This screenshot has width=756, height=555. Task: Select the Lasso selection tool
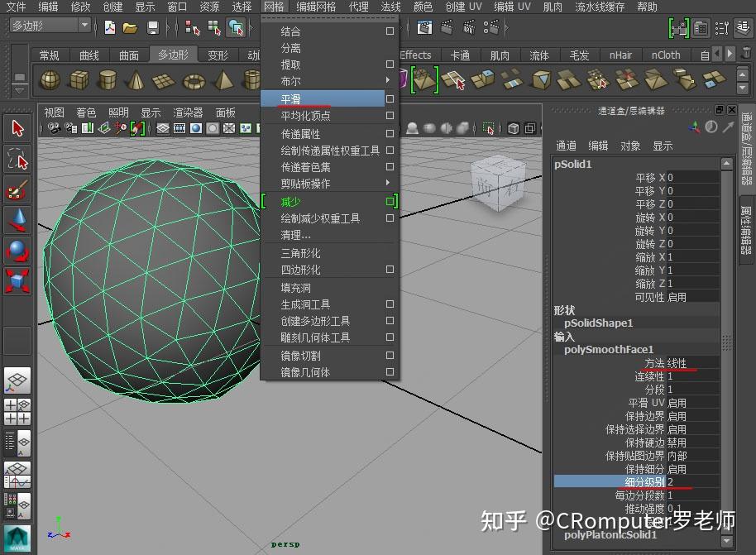[x=17, y=157]
